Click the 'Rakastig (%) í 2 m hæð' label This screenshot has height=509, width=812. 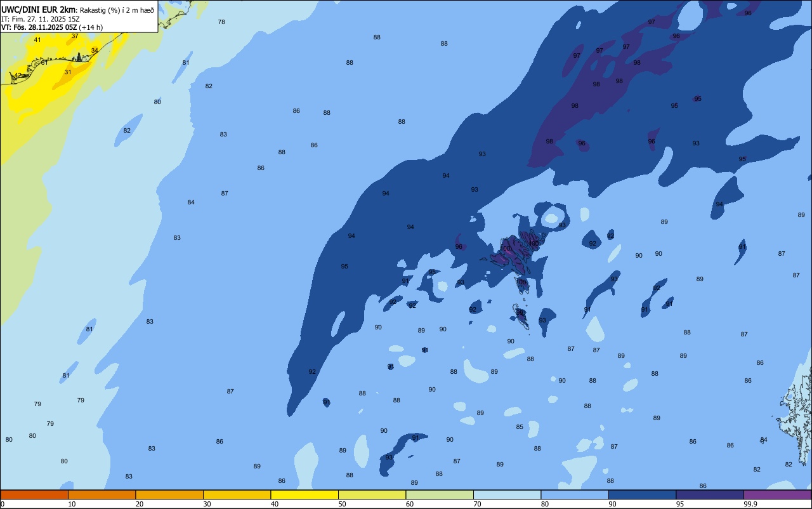point(117,10)
